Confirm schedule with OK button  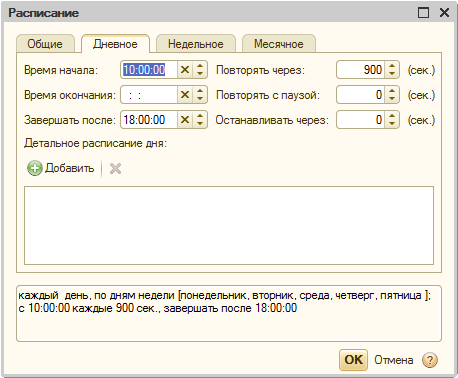click(353, 360)
